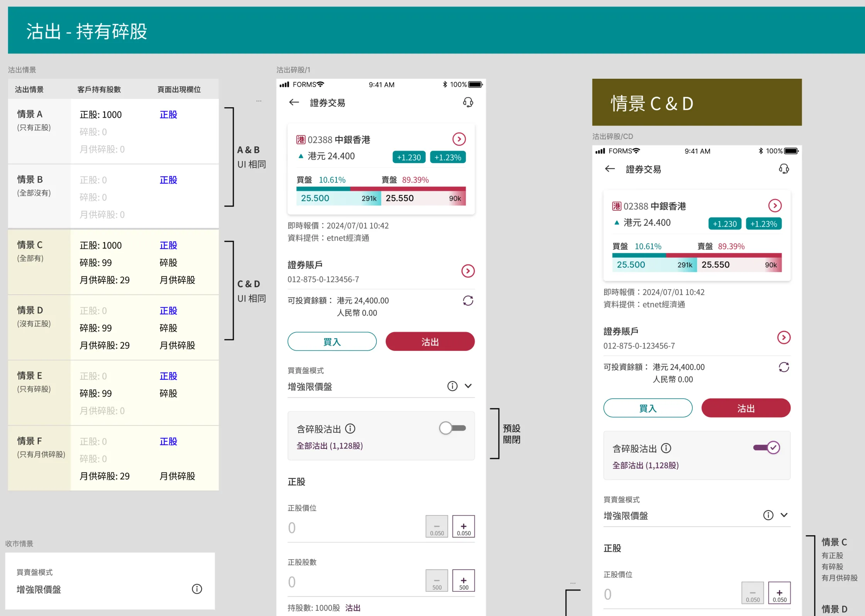Disable the 含碎股沽出 toggle on the C & D screen
The width and height of the screenshot is (865, 616).
tap(766, 448)
